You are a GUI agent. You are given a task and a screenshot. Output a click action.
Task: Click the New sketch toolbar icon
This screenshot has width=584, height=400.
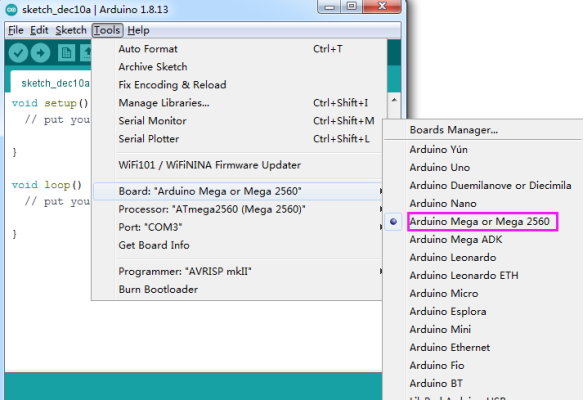(66, 53)
